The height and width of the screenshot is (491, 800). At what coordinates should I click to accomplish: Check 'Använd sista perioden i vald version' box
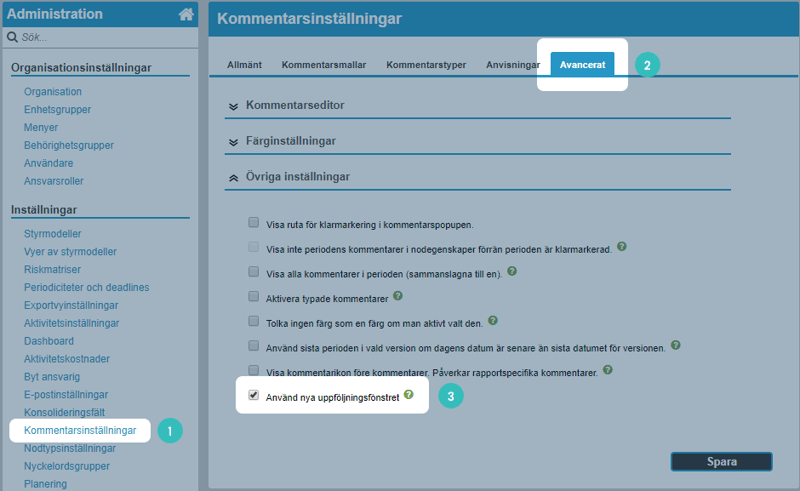point(254,346)
